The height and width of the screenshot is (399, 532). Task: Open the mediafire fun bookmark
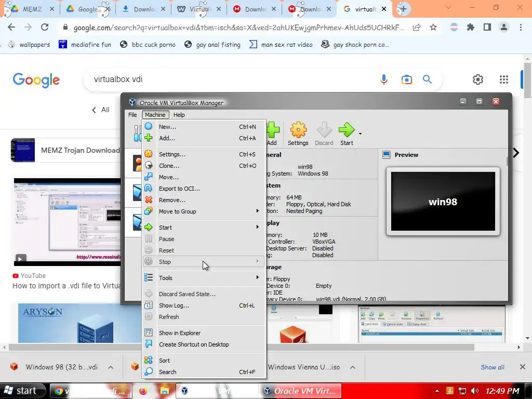[x=85, y=45]
